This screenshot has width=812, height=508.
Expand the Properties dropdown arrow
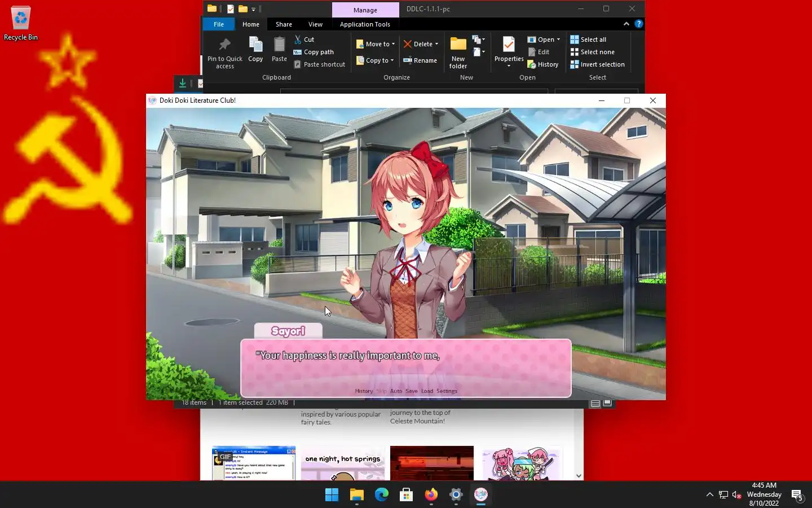pyautogui.click(x=509, y=67)
